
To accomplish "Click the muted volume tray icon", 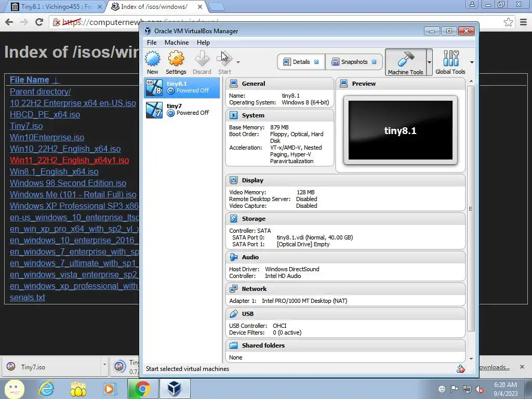I will (x=480, y=389).
